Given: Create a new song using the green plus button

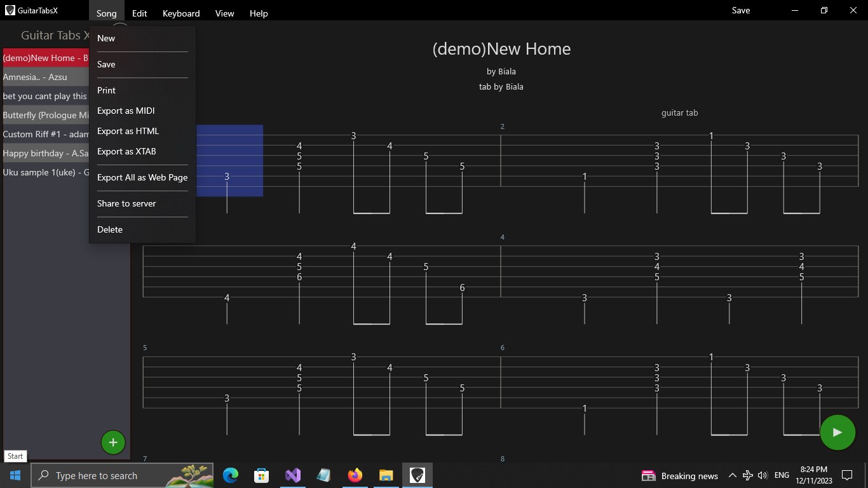Looking at the screenshot, I should point(113,442).
